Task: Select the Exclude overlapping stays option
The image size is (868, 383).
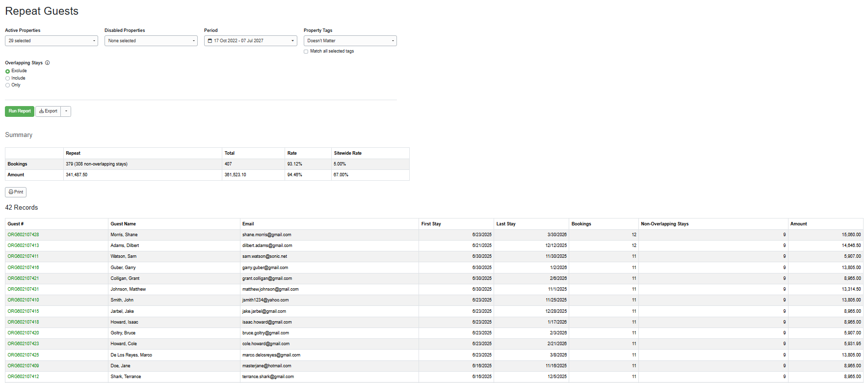Action: pos(7,71)
